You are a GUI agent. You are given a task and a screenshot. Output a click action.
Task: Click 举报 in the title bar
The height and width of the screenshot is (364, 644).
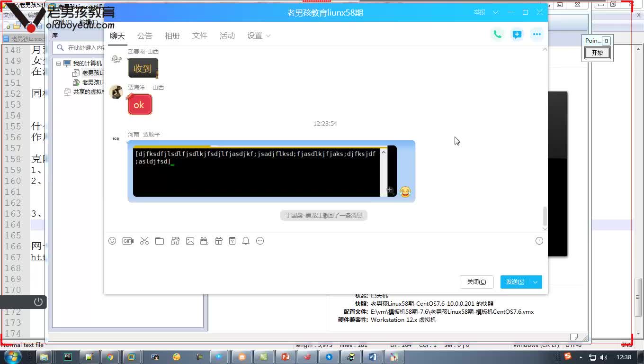click(x=480, y=12)
